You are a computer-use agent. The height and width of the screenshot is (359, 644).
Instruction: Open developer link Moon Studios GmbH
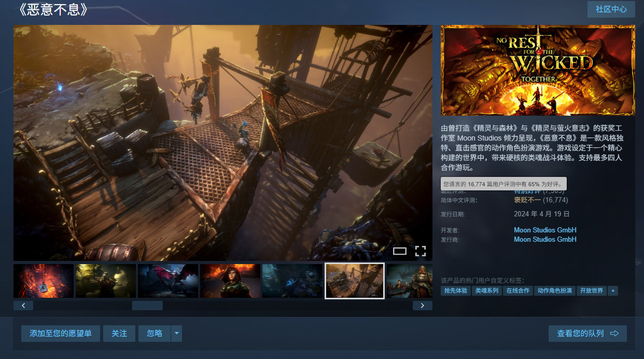[x=545, y=230]
